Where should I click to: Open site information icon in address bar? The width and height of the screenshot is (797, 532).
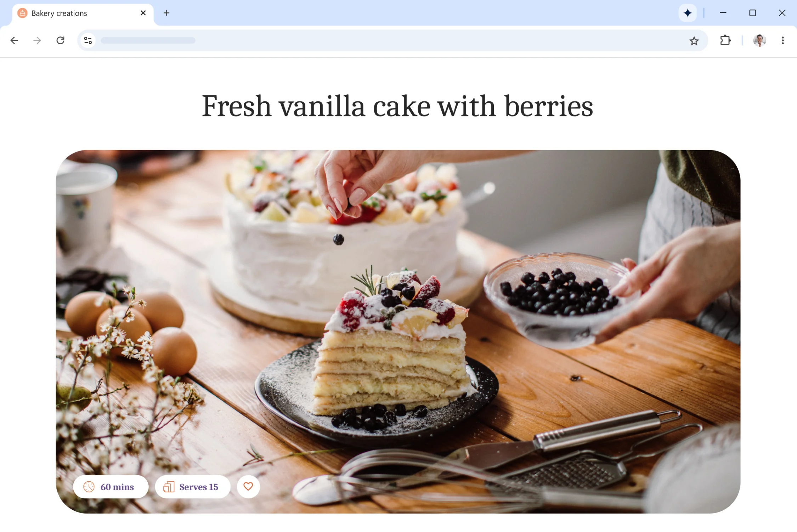pyautogui.click(x=88, y=40)
